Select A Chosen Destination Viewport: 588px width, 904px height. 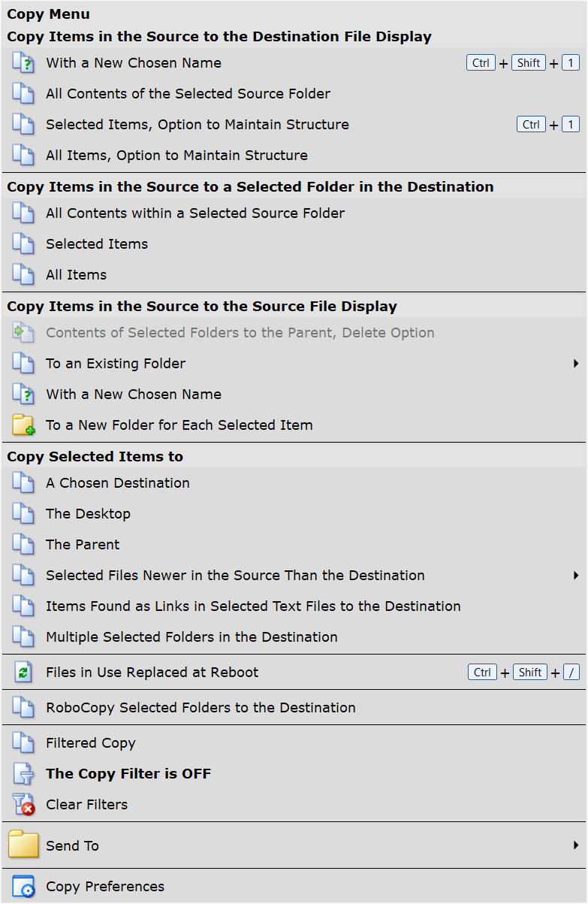(x=117, y=483)
